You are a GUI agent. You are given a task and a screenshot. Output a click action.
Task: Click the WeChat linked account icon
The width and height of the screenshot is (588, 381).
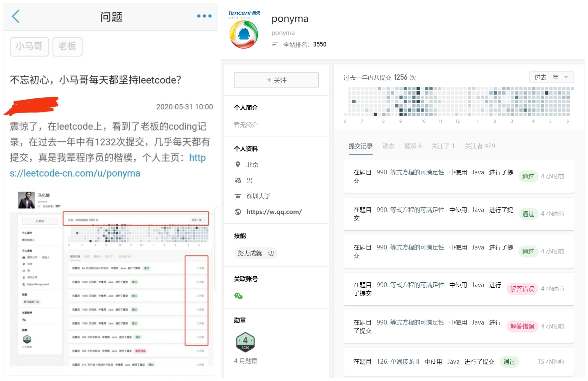pyautogui.click(x=238, y=296)
